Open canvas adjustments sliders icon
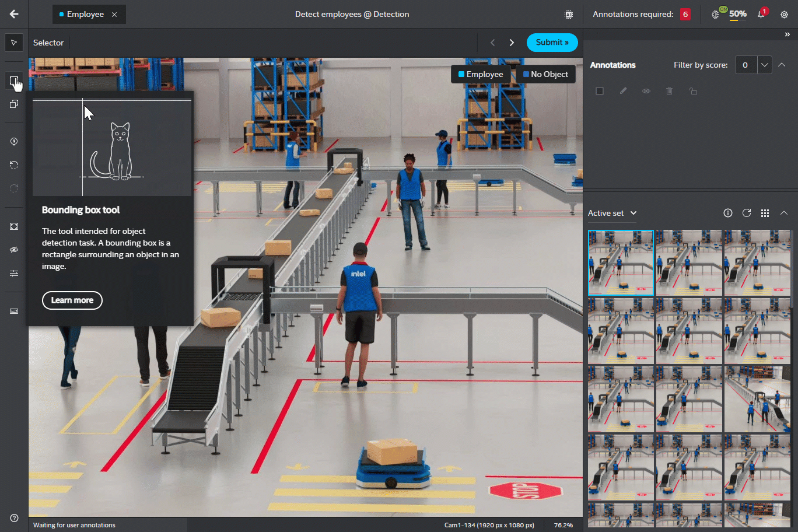This screenshot has height=532, width=798. point(14,273)
